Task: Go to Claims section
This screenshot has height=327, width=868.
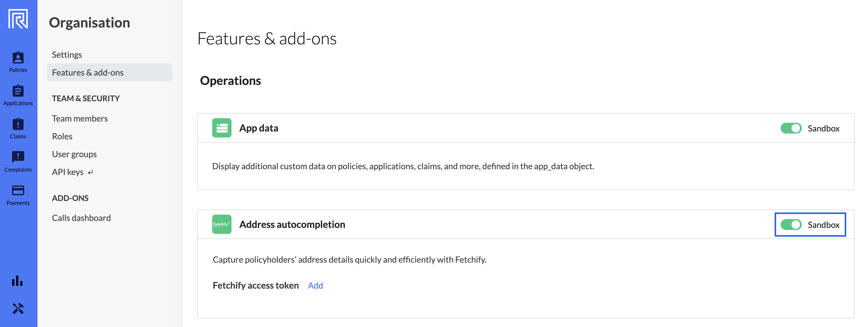Action: point(18,129)
